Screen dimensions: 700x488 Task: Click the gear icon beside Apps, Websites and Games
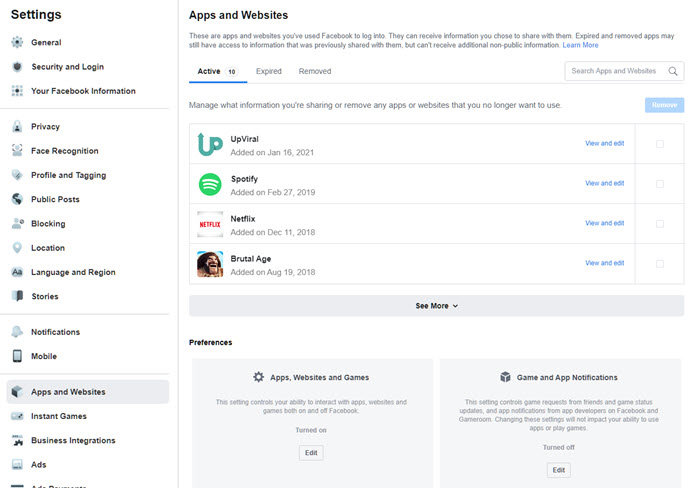pos(258,377)
